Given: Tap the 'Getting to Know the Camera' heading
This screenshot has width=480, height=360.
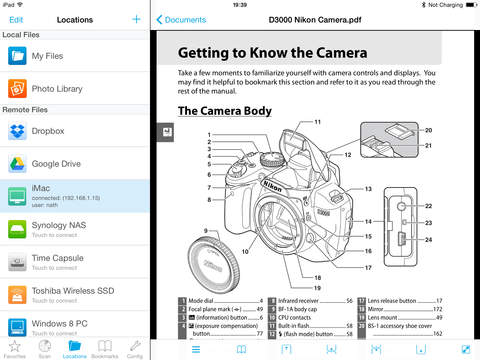Looking at the screenshot, I should click(x=273, y=53).
